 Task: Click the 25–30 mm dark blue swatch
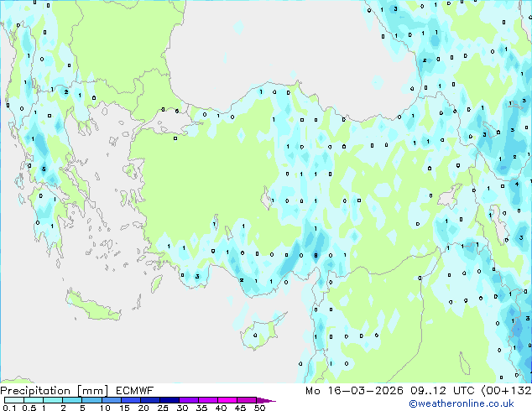(169, 400)
